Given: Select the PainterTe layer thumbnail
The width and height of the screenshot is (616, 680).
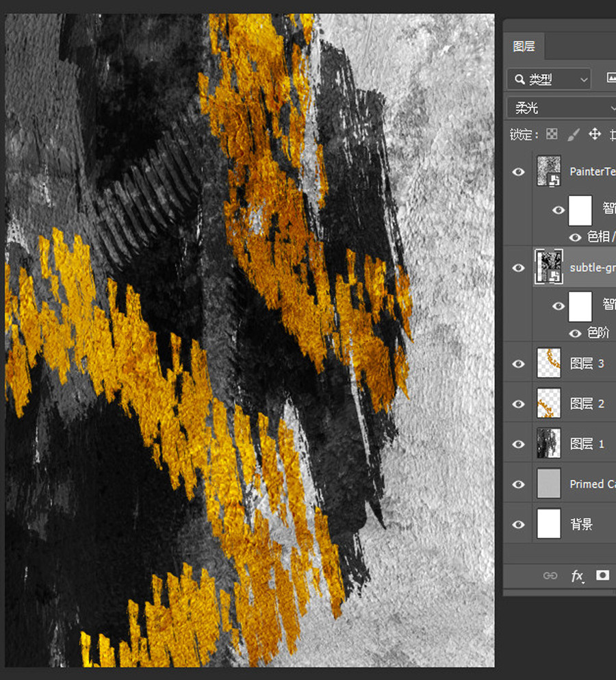Looking at the screenshot, I should 549,171.
